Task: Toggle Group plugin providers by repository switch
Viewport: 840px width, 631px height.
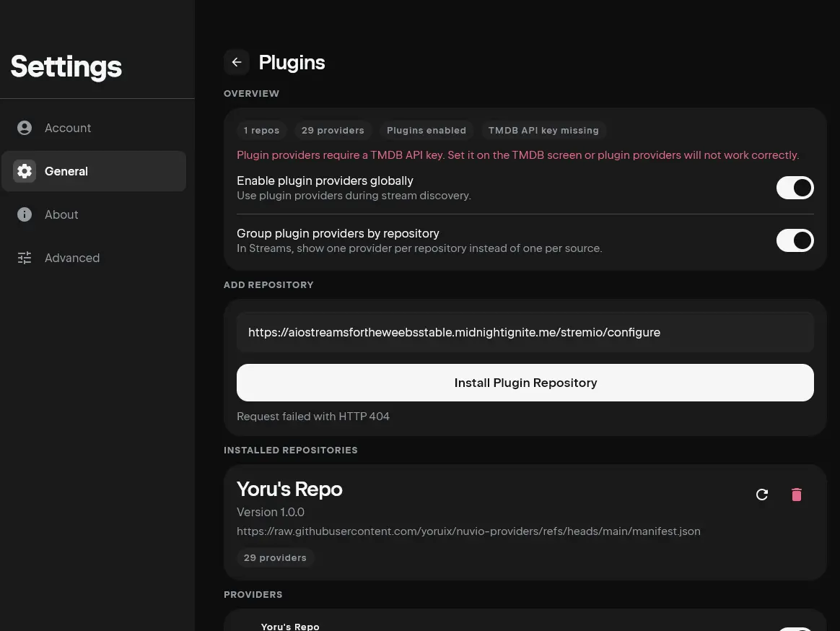Action: (x=795, y=240)
